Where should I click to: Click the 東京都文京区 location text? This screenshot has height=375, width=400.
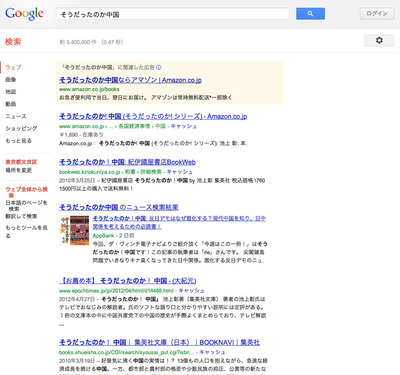(21, 162)
